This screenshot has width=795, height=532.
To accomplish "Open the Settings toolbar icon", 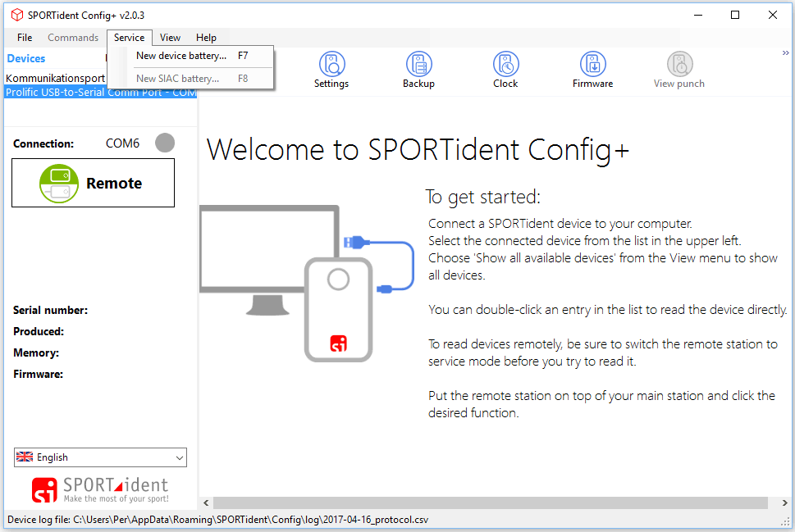I will 331,70.
